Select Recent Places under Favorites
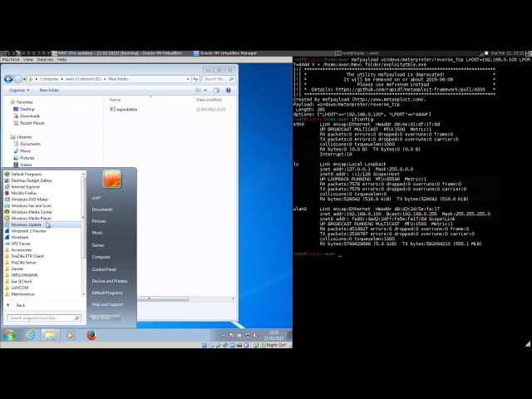532x399 pixels. 32,123
